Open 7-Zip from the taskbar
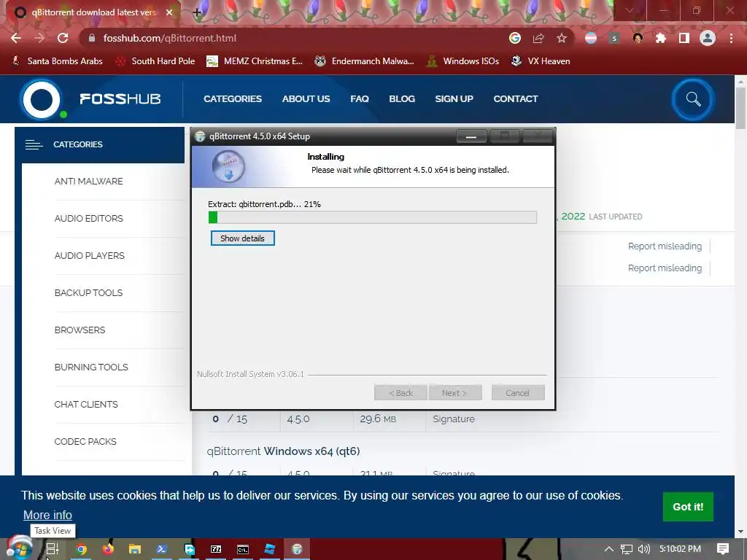Image resolution: width=747 pixels, height=560 pixels. pos(216,549)
